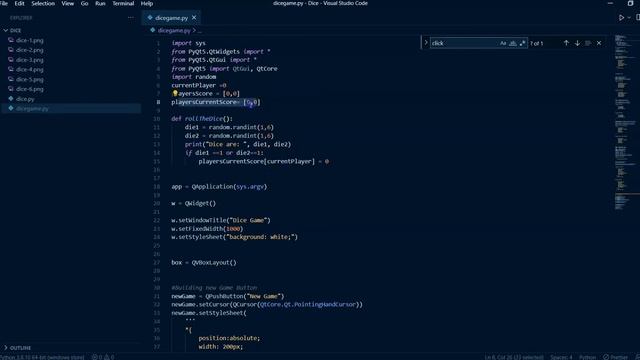Viewport: 640px width, 360px height.
Task: Open dice-4.png in Explorer
Action: (30, 69)
